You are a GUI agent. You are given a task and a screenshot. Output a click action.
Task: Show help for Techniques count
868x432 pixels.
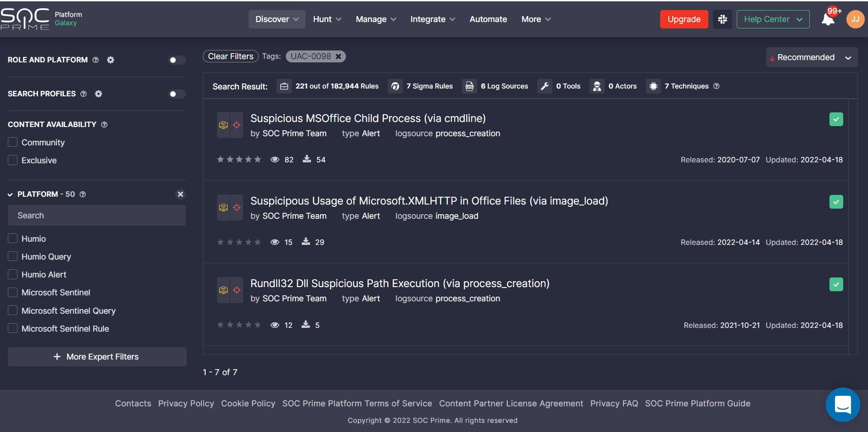[716, 86]
